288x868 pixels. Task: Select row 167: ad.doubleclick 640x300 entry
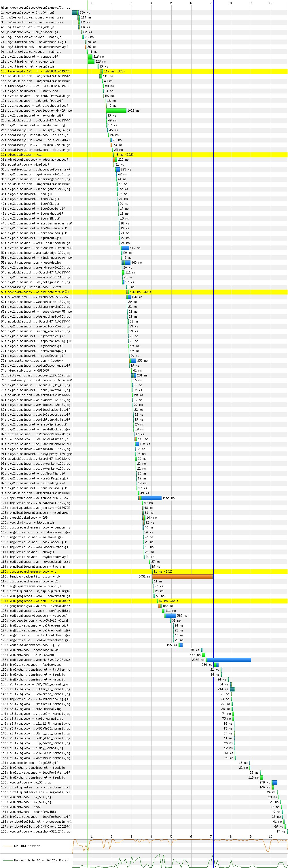click(x=144, y=826)
